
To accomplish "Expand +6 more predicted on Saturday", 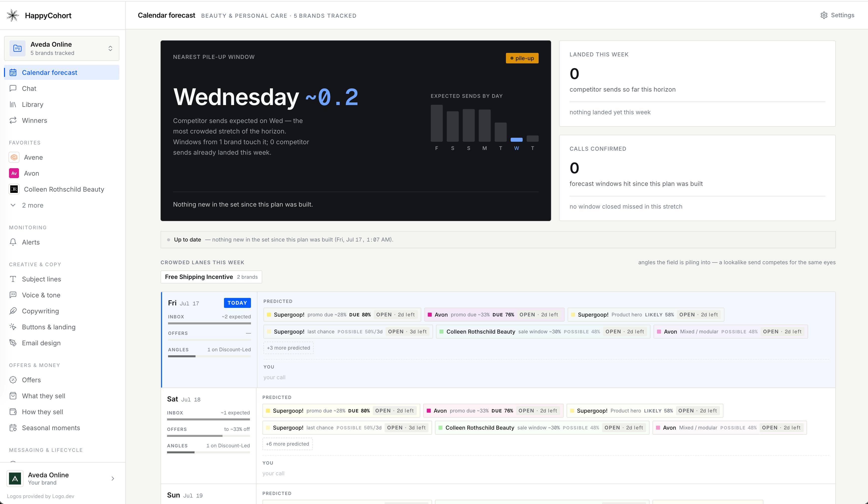I will pyautogui.click(x=287, y=444).
